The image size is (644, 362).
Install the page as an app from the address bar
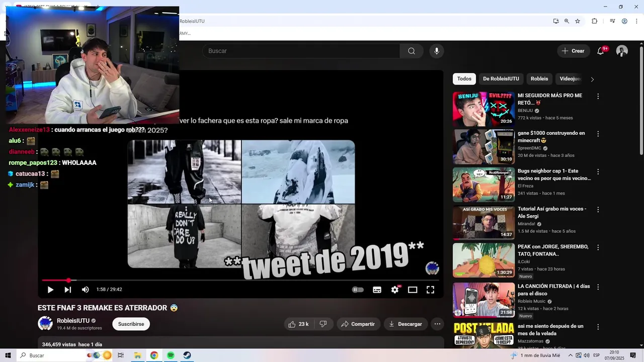coord(556,21)
